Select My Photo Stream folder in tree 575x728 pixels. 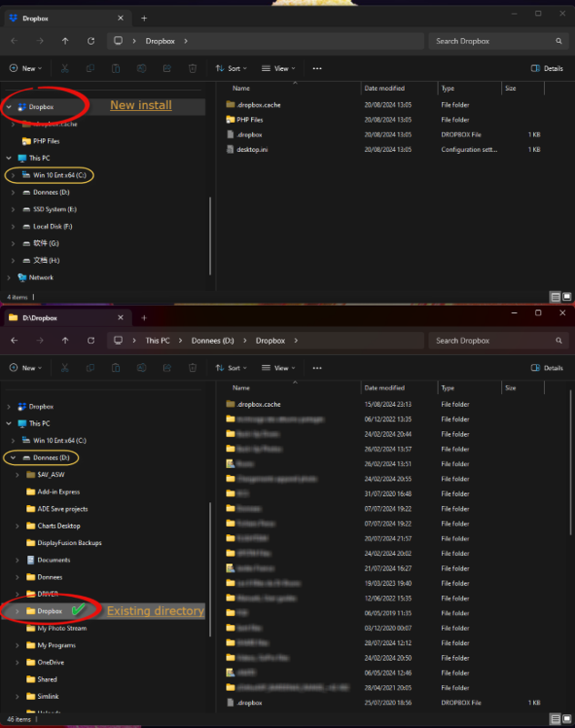click(x=62, y=628)
